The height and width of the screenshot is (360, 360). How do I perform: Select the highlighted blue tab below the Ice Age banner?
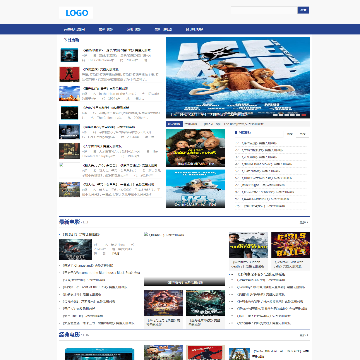174,124
